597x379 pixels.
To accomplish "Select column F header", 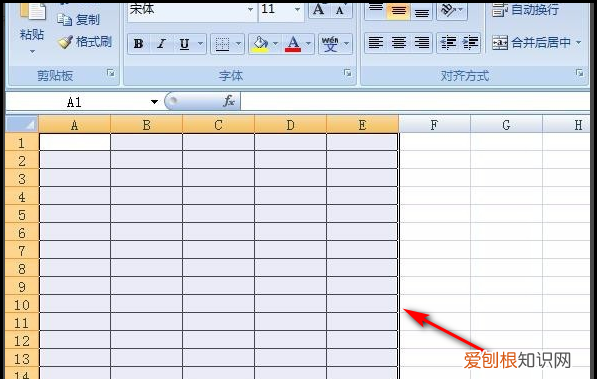I will (x=434, y=125).
